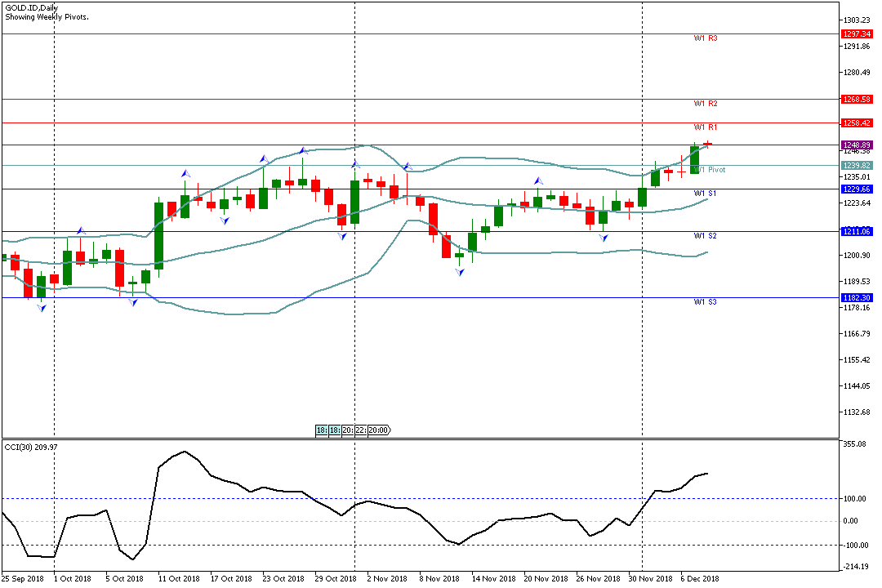Select the W1 S2 support label

[706, 236]
